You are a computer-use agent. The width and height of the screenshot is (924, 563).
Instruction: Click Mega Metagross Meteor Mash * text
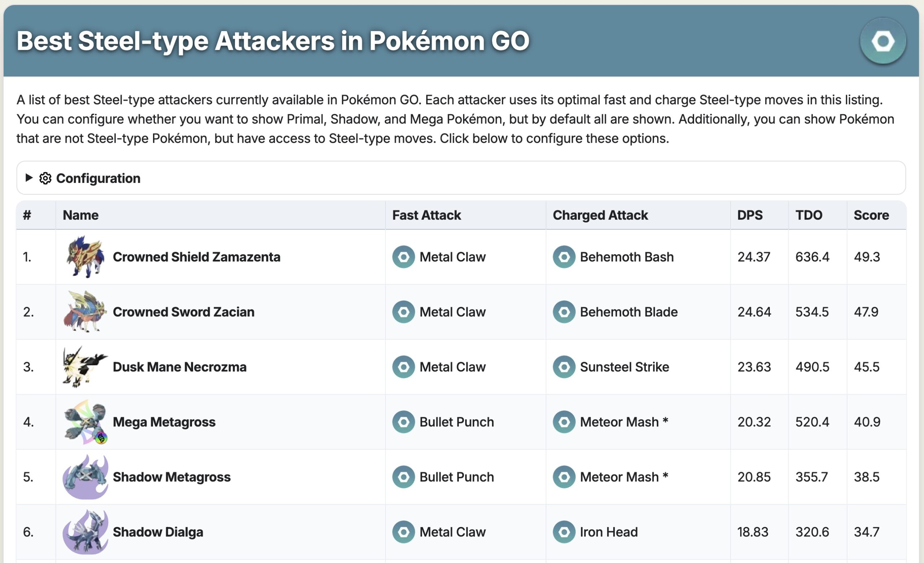click(624, 422)
